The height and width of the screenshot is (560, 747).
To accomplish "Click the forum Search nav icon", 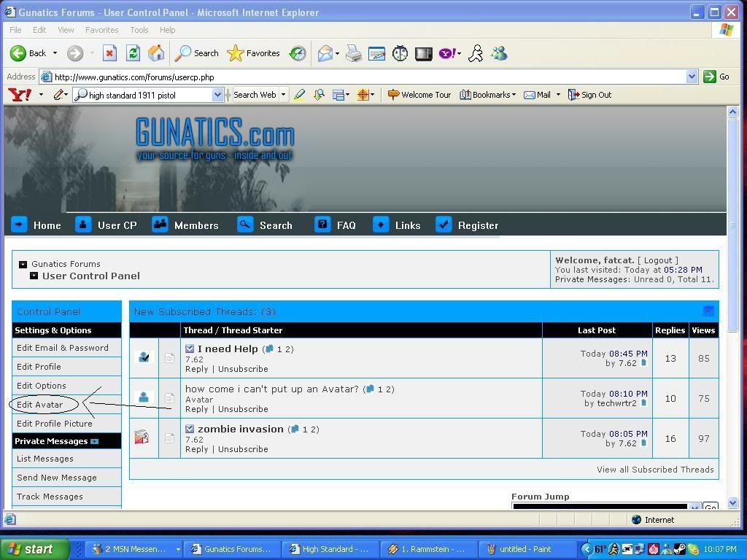I will pos(245,225).
